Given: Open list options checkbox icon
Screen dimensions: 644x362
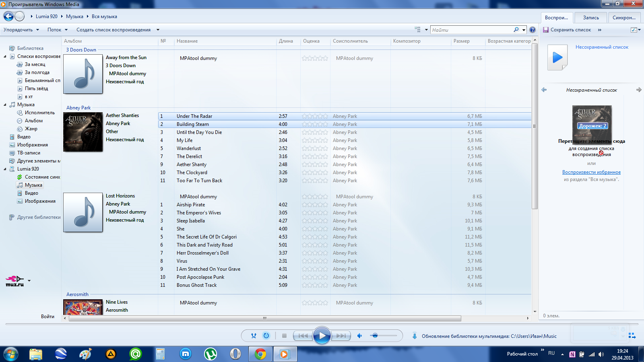Looking at the screenshot, I should point(634,30).
